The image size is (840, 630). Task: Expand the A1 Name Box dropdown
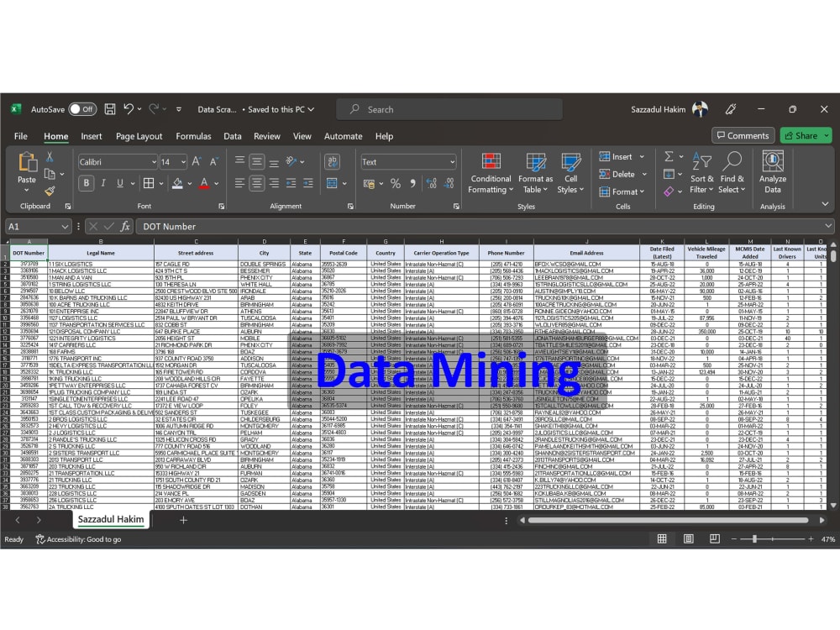tap(65, 227)
